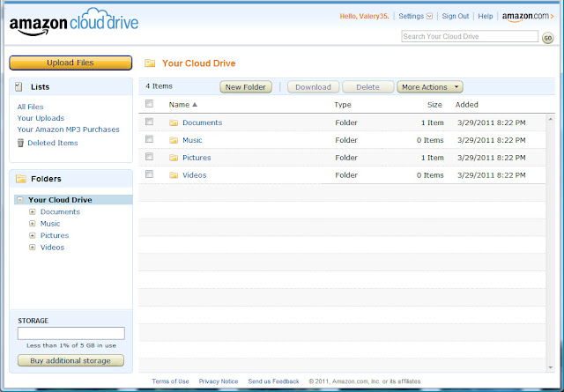Viewport: 564px width, 392px height.
Task: Collapse the Your Cloud Drive tree node
Action: tap(20, 200)
